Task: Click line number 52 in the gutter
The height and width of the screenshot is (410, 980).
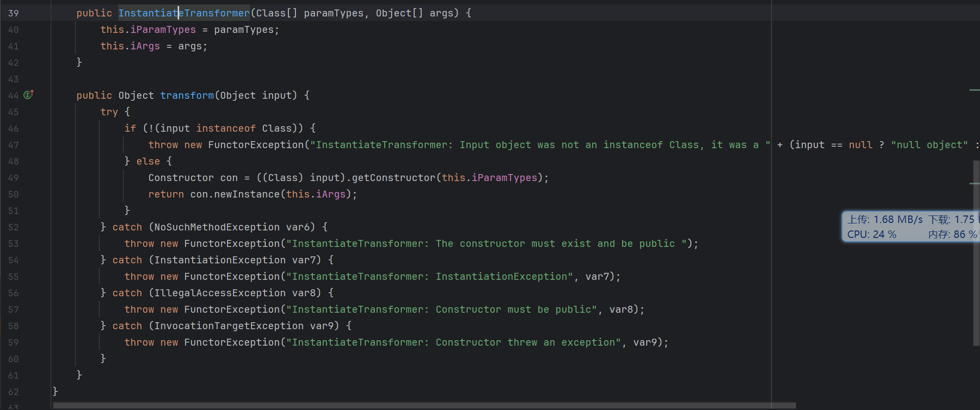Action: coord(13,227)
